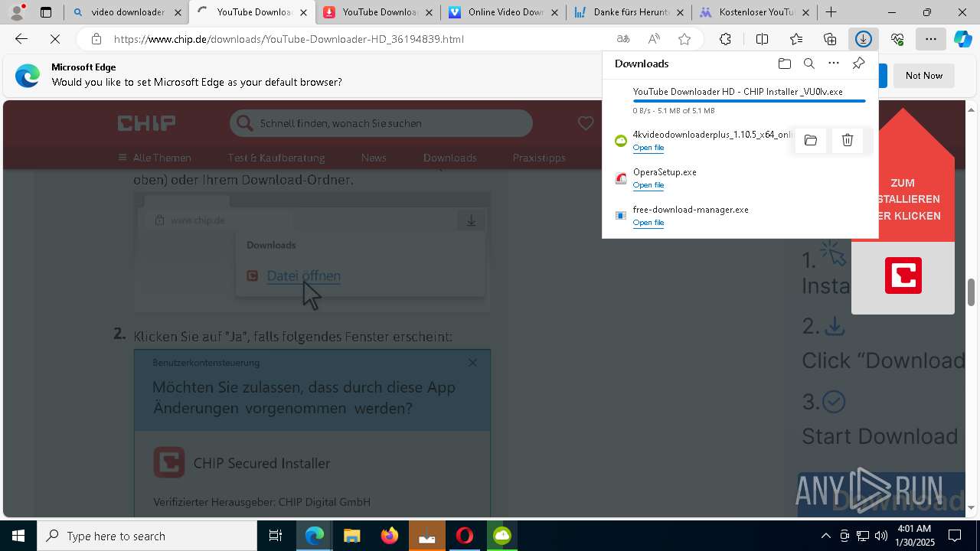Screen dimensions: 980x551
Task: Open Praxistipps navigation item
Action: click(539, 158)
